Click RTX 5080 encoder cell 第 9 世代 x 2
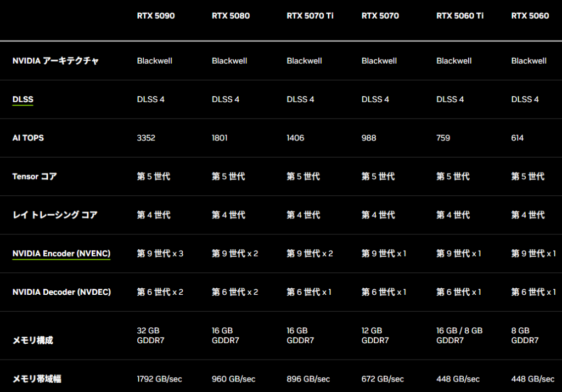Viewport: 562px width, 392px height. 235,254
